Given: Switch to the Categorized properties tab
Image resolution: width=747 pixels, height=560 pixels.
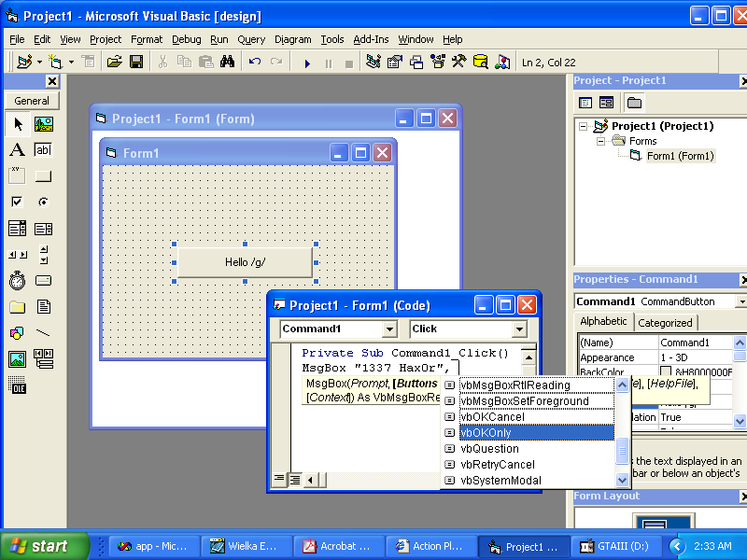Looking at the screenshot, I should 665,323.
